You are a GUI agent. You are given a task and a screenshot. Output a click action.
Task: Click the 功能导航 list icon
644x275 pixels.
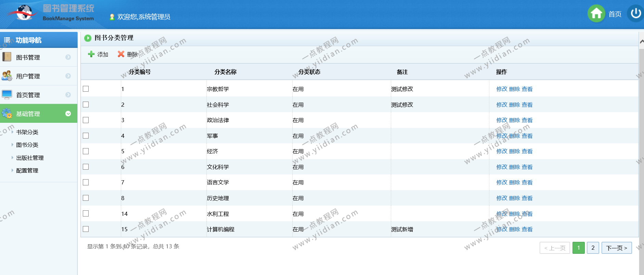click(x=7, y=40)
